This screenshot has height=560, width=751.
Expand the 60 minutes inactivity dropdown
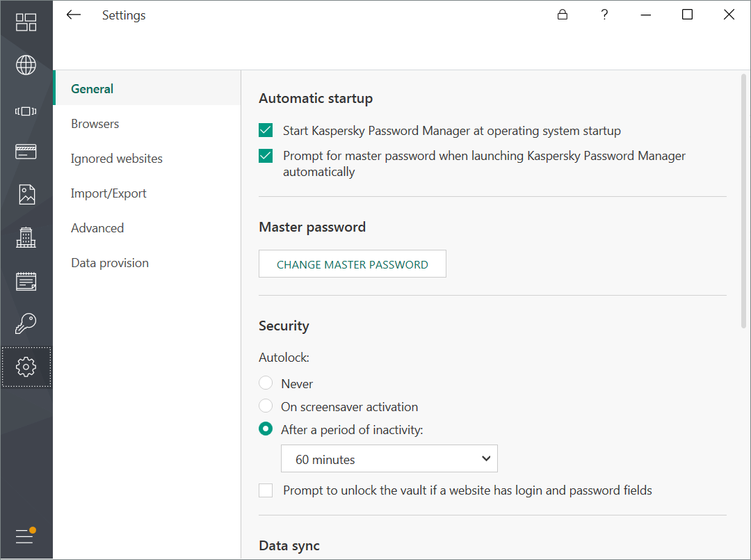pos(389,459)
